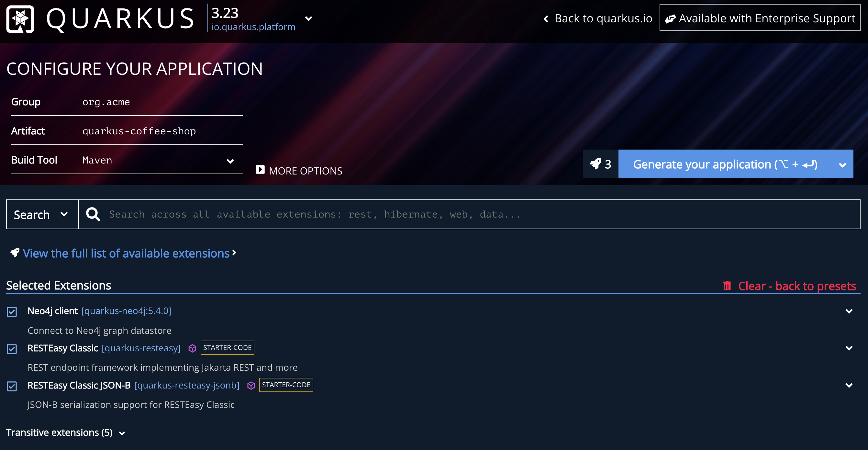Expand the RESTEasy Classic row chevron
Screen dimensions: 868x450
point(849,348)
